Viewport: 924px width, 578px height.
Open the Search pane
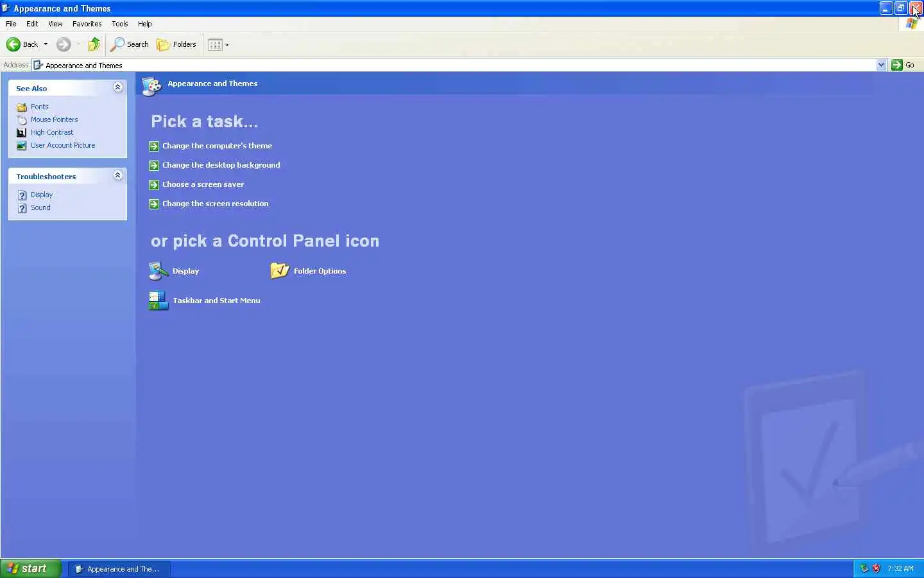click(x=129, y=44)
